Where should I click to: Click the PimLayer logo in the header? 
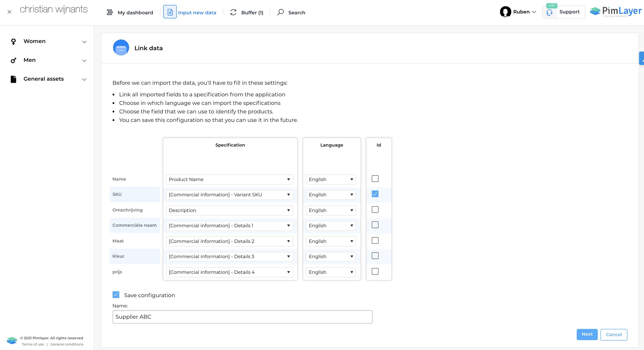point(616,11)
